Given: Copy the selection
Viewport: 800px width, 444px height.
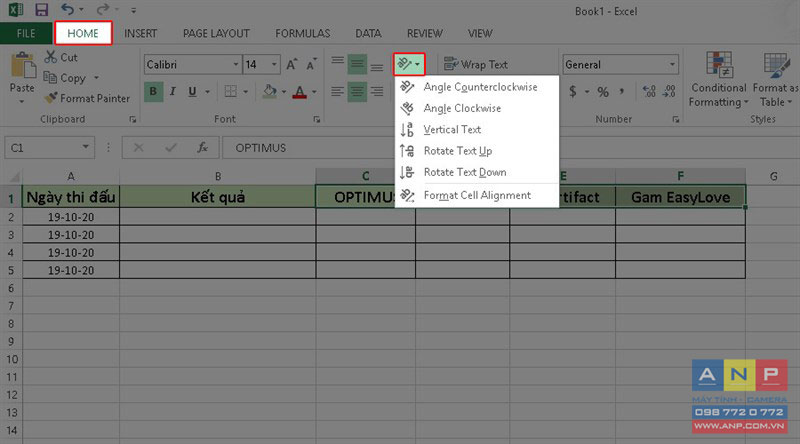Looking at the screenshot, I should pos(65,78).
